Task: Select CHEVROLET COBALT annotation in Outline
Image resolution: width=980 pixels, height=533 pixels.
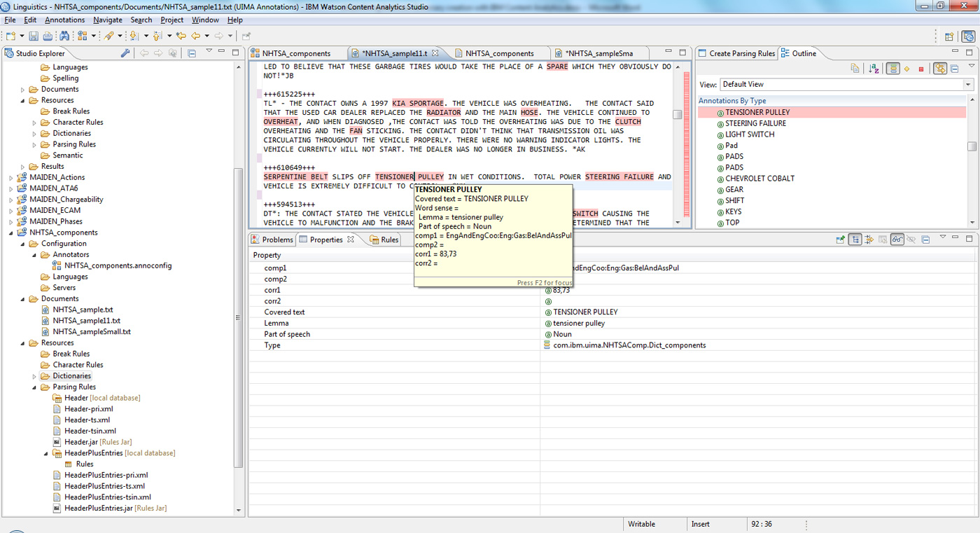Action: pos(759,179)
